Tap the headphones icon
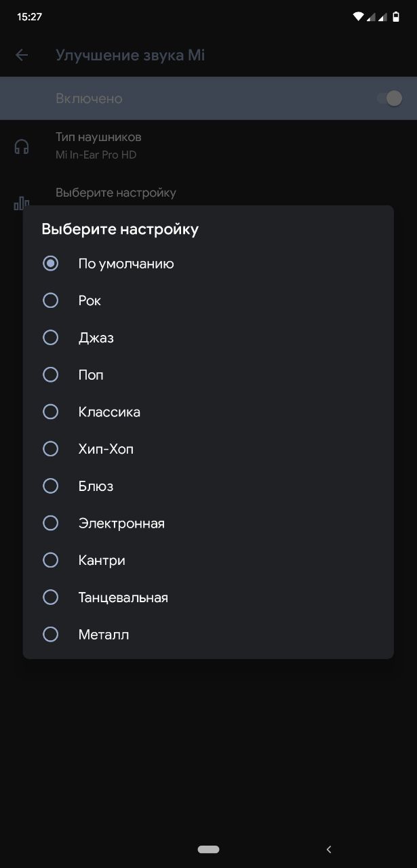The image size is (417, 868). tap(22, 146)
